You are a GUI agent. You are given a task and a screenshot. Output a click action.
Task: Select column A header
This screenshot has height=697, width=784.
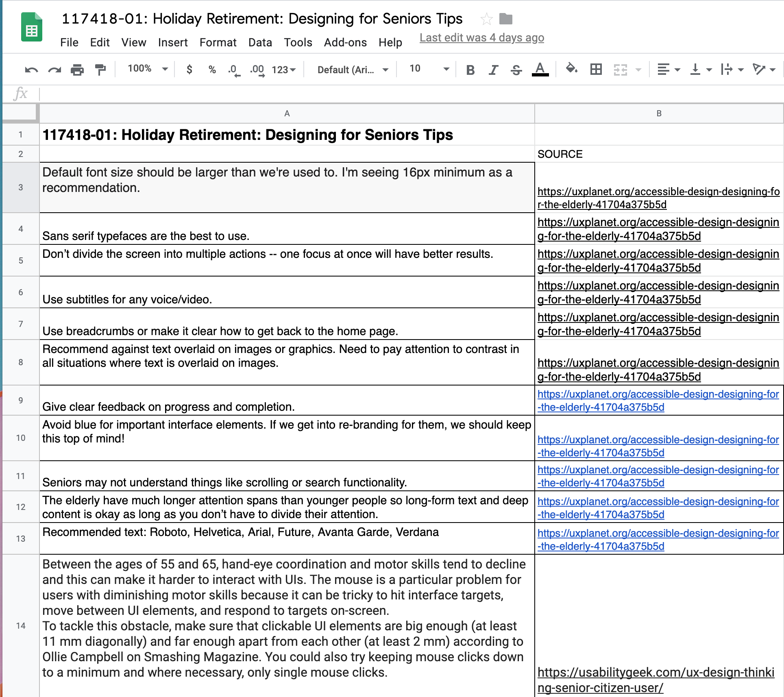click(x=287, y=113)
